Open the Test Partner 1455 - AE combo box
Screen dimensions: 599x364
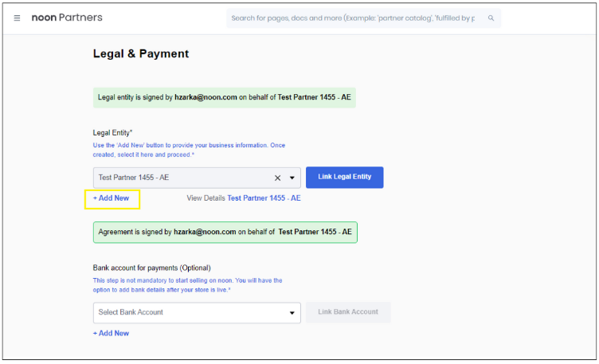point(183,178)
